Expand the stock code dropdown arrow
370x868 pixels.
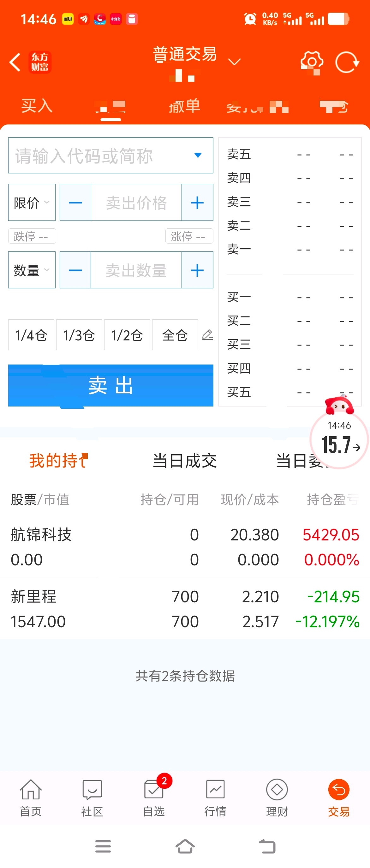click(x=198, y=155)
